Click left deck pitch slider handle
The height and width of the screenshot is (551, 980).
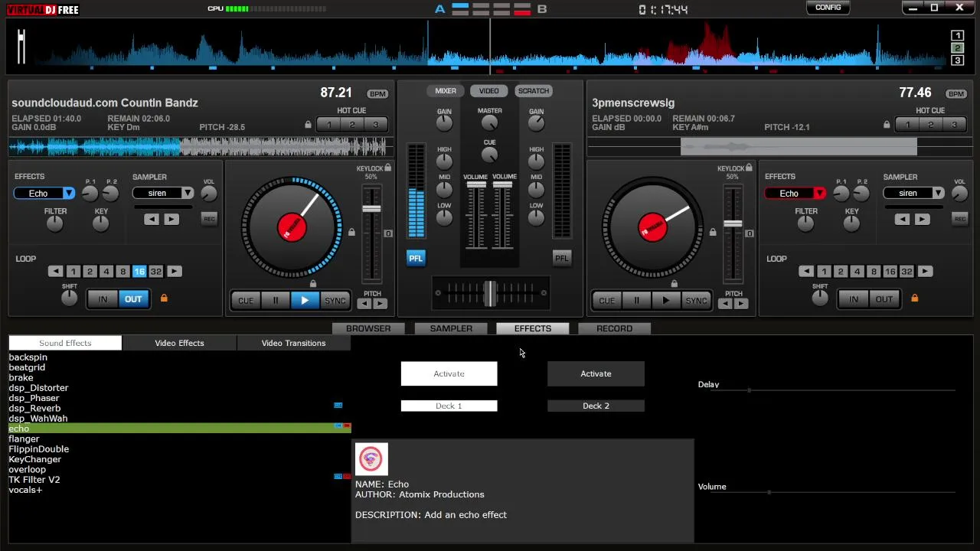pyautogui.click(x=371, y=209)
